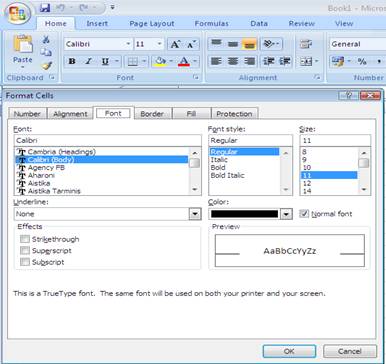
Task: Select font size 14 in list
Action: click(307, 191)
